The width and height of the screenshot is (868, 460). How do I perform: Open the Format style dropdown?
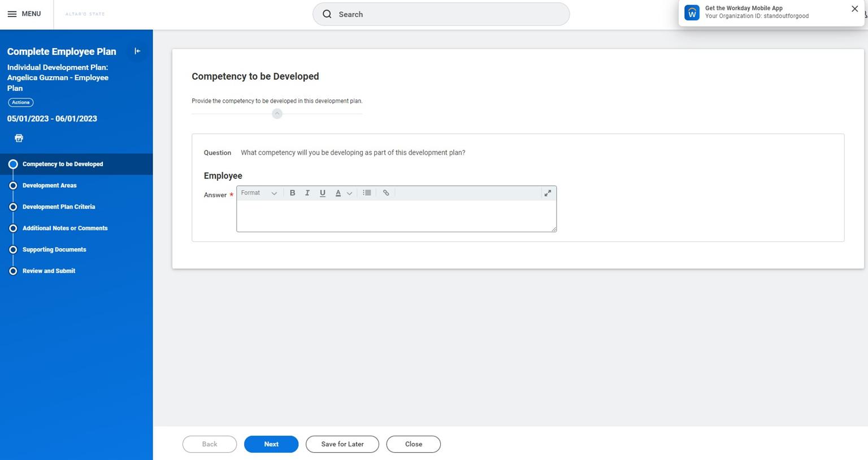[x=259, y=193]
